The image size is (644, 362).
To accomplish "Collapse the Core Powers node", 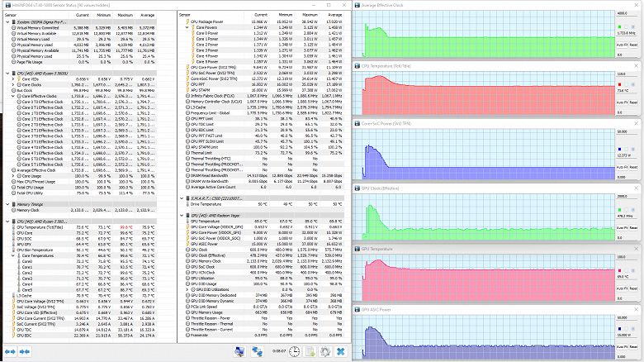I will tap(187, 27).
